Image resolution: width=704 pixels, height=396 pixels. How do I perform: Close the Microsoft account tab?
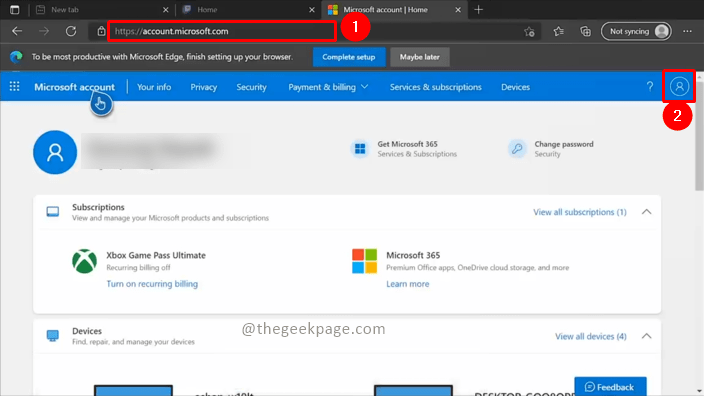pos(458,9)
